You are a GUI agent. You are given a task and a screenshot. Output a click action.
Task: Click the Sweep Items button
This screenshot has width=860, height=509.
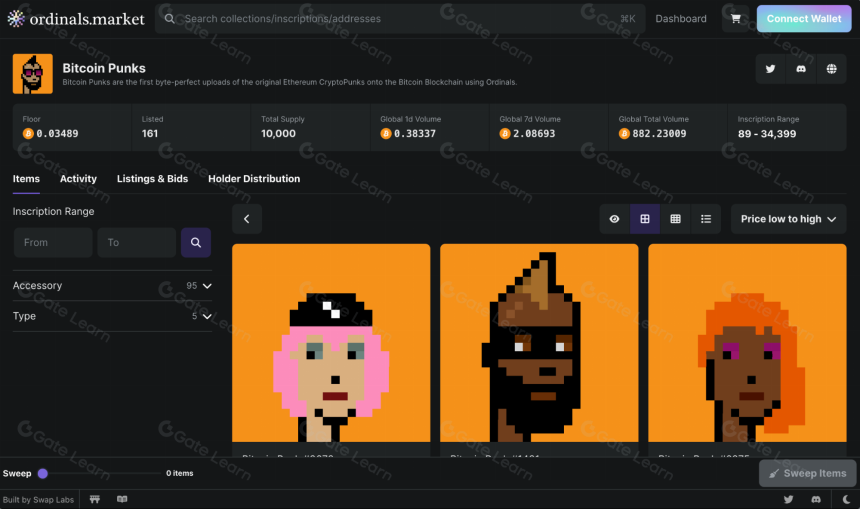[807, 473]
